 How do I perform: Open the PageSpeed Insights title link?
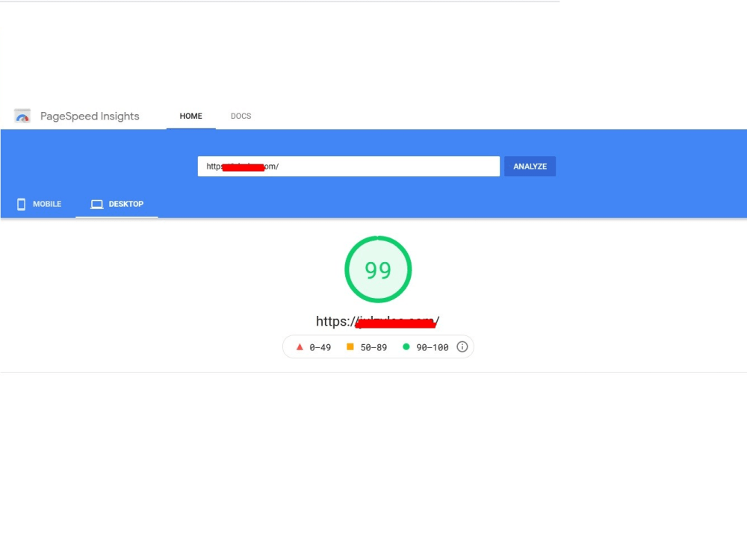point(90,116)
